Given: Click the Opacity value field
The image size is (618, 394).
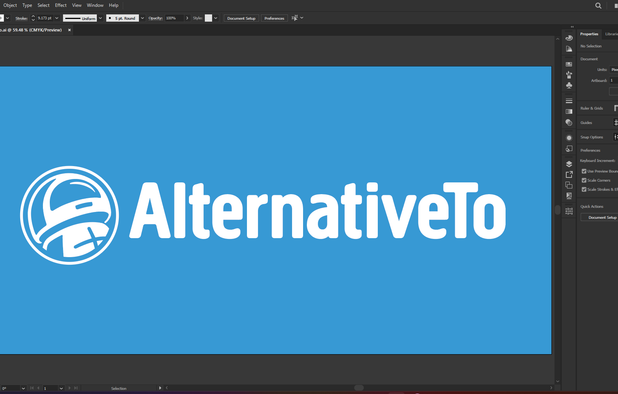Looking at the screenshot, I should point(174,18).
